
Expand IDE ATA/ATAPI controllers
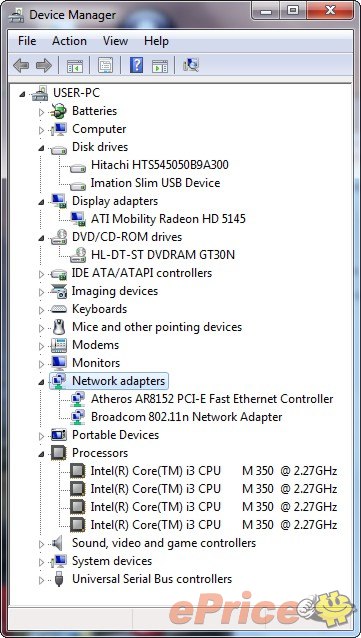pos(41,274)
